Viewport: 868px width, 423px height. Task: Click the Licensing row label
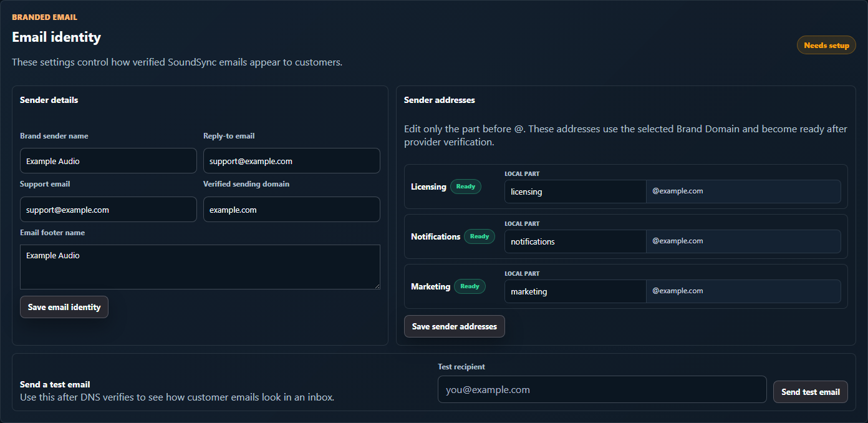428,187
